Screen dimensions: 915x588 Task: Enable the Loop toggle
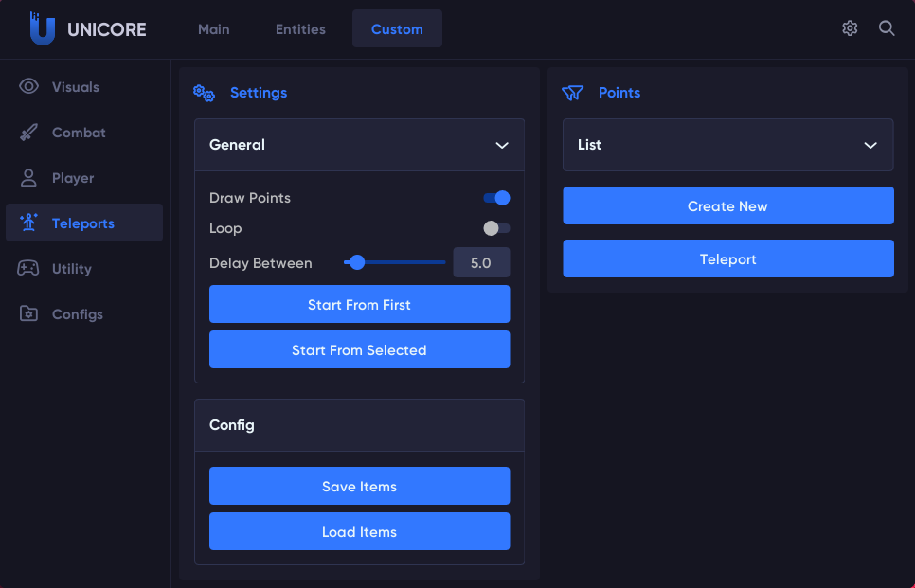click(496, 228)
